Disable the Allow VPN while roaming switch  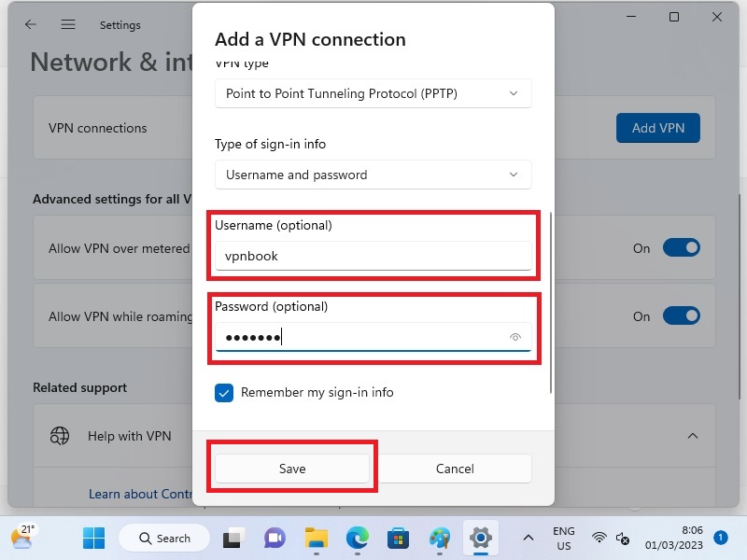(681, 316)
